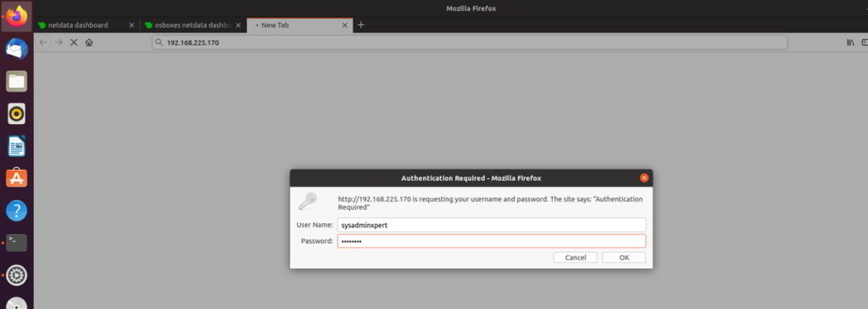
Task: Close the New Tab tab
Action: point(345,25)
